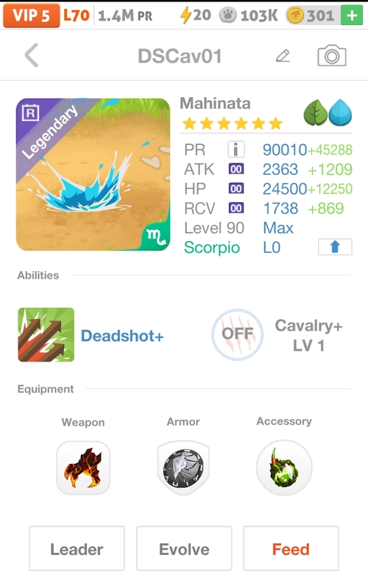
Task: Open the camera screenshot icon
Action: click(x=332, y=56)
